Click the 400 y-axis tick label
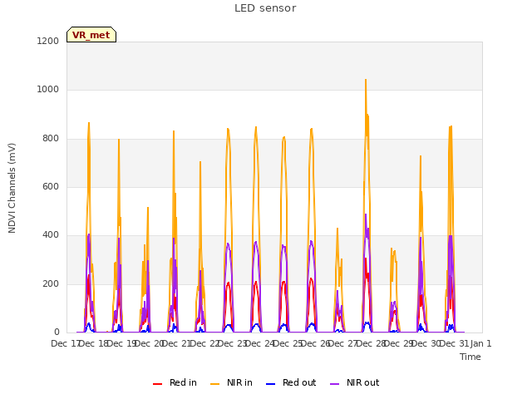This screenshot has height=399, width=532. [51, 234]
